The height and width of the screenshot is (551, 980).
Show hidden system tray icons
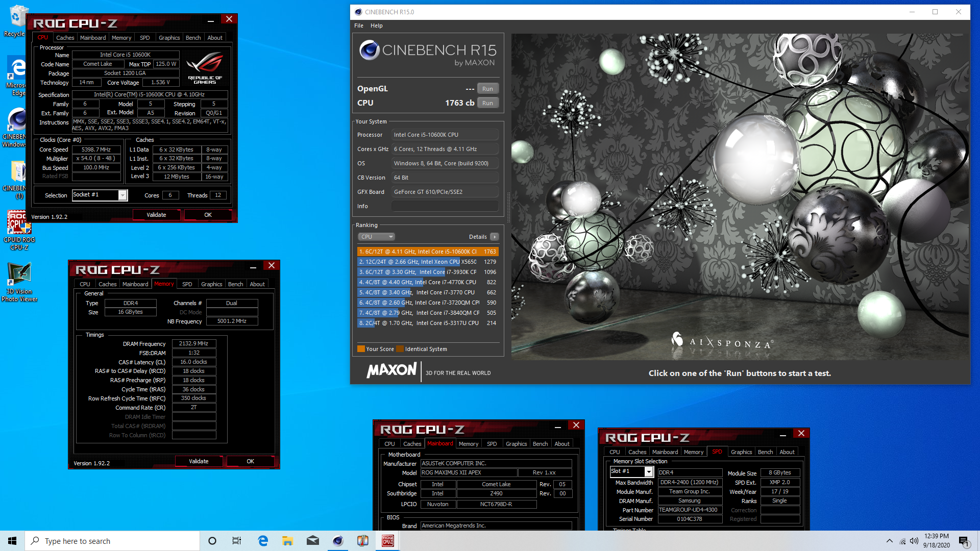890,541
